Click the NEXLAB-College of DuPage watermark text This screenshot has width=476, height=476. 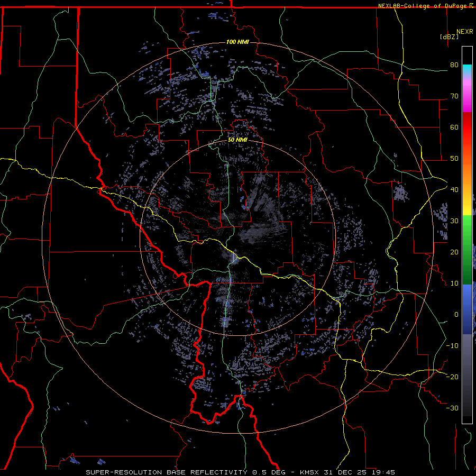pos(422,5)
